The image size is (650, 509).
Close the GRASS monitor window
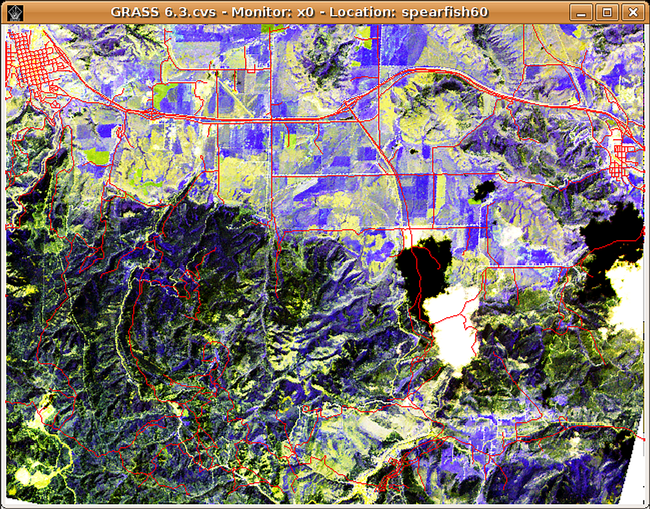pos(633,12)
